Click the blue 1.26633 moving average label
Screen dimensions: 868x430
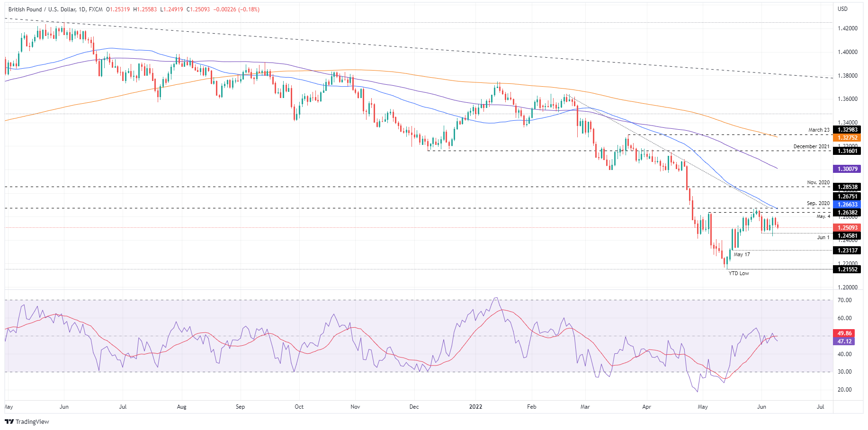[848, 205]
